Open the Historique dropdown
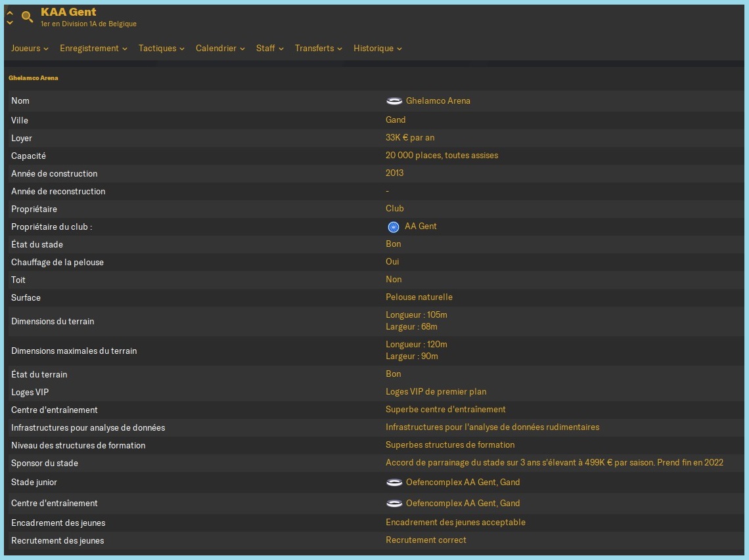The image size is (749, 560). click(x=378, y=48)
